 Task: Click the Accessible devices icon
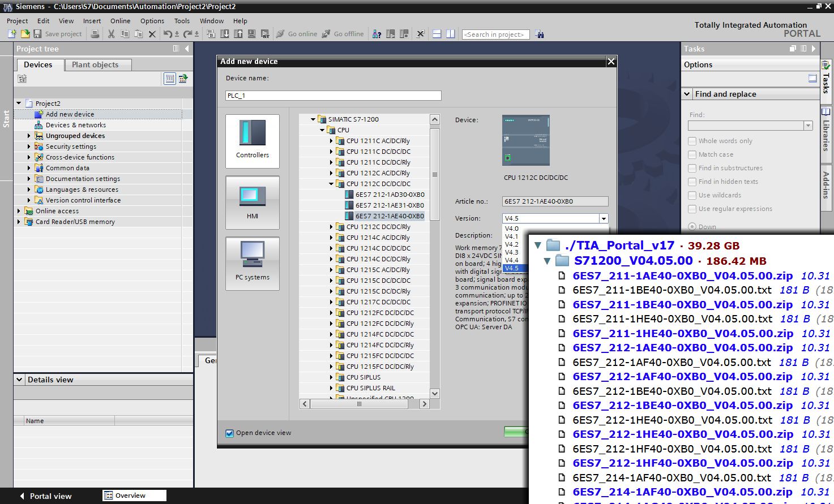point(377,34)
